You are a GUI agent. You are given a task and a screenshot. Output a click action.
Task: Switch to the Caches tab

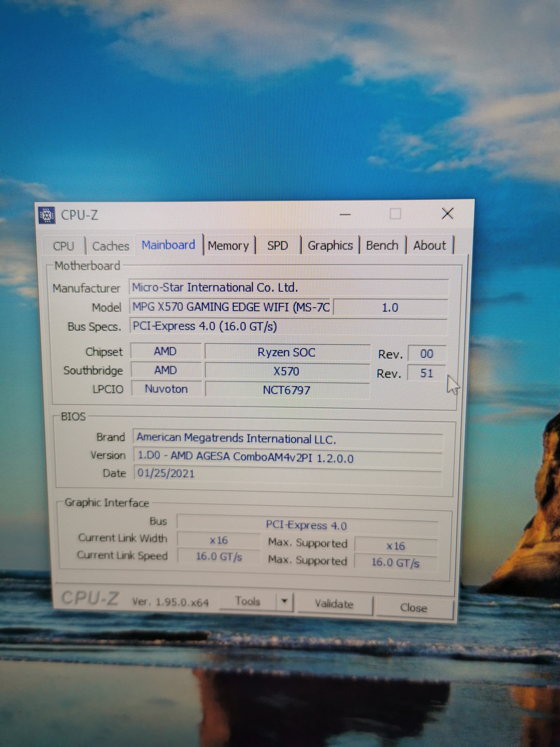tap(111, 246)
